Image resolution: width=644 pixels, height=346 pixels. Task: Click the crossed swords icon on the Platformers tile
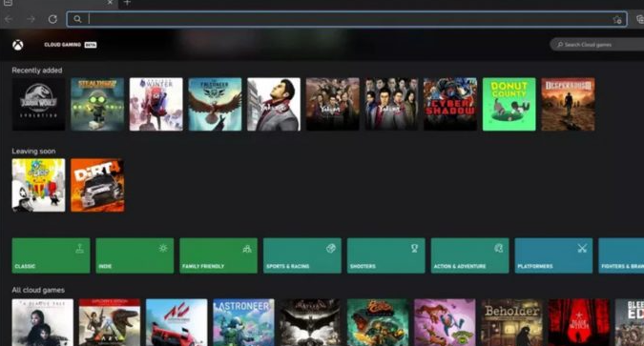(x=582, y=249)
